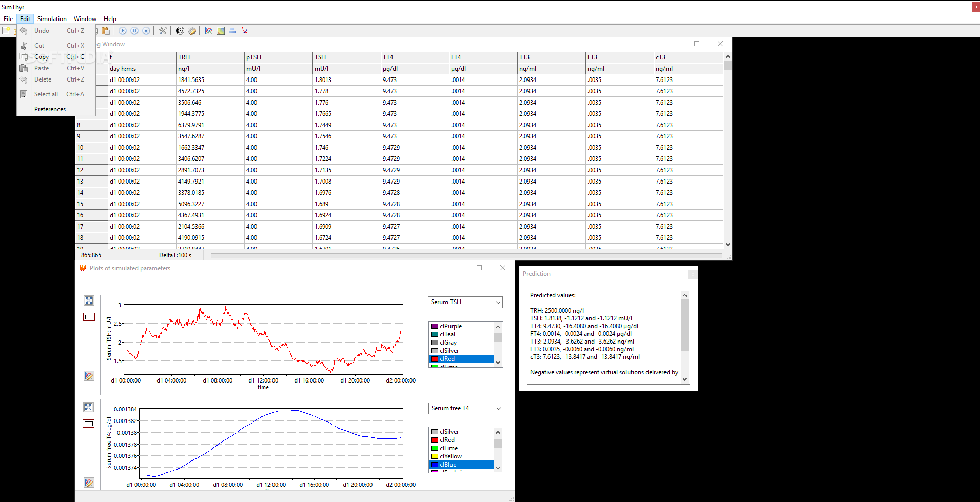Open the Help menu

click(110, 19)
